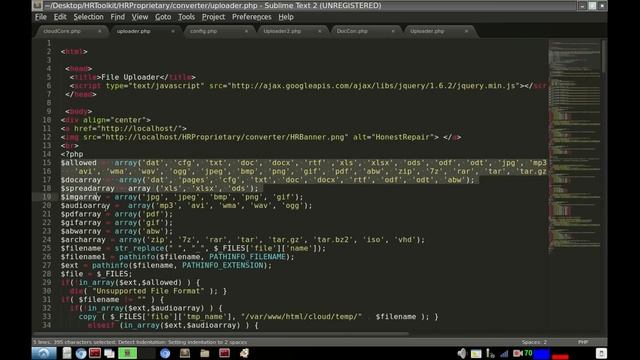Screen dimensions: 640x360
Task: Open the View menu
Action: click(140, 17)
